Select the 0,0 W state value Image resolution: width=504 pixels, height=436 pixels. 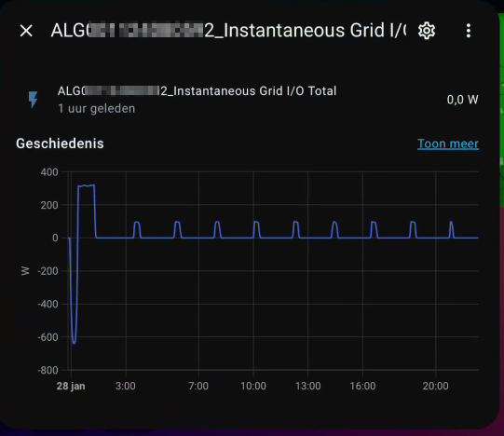462,100
